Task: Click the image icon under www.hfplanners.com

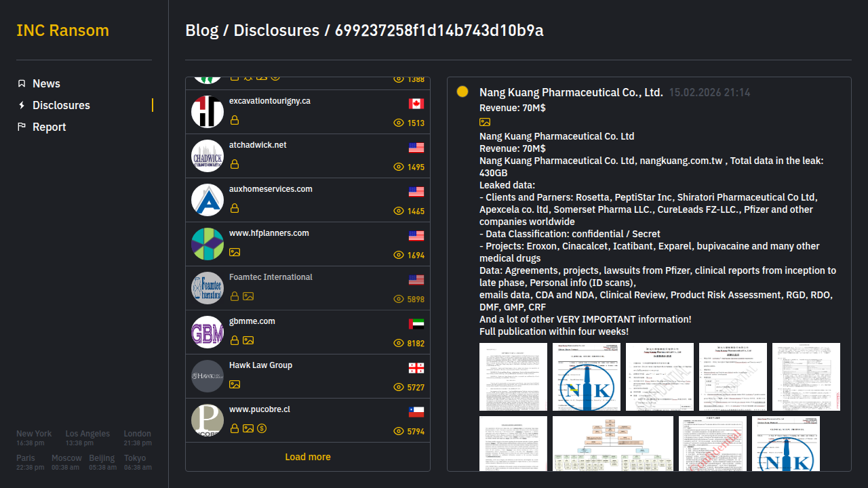Action: coord(235,252)
